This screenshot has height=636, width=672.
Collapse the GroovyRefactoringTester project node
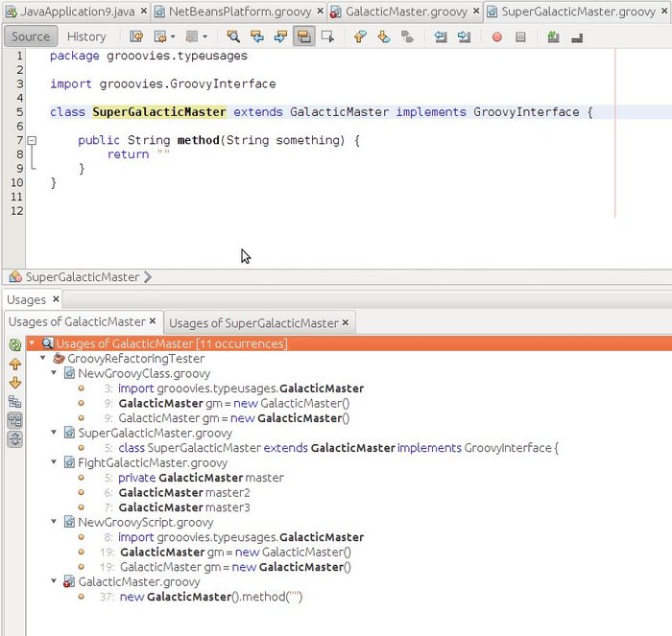click(x=43, y=358)
